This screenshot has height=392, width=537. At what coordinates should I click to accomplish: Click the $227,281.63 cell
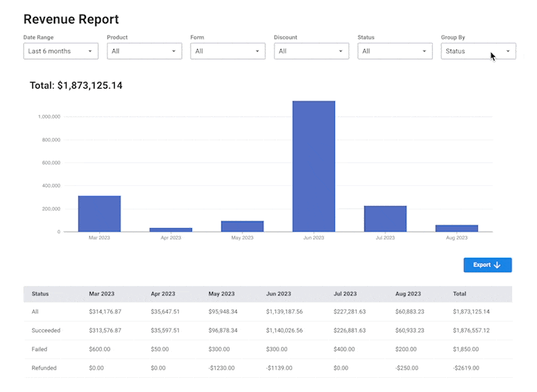click(350, 311)
